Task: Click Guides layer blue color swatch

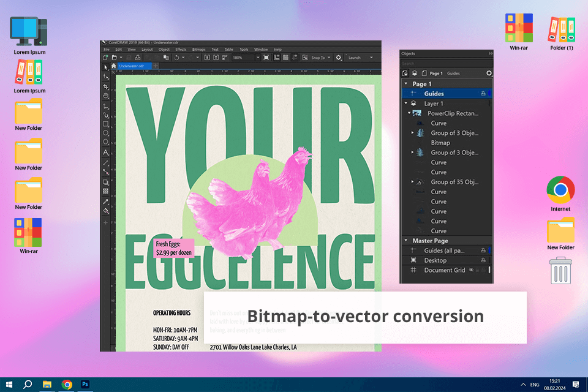Action: coord(490,93)
